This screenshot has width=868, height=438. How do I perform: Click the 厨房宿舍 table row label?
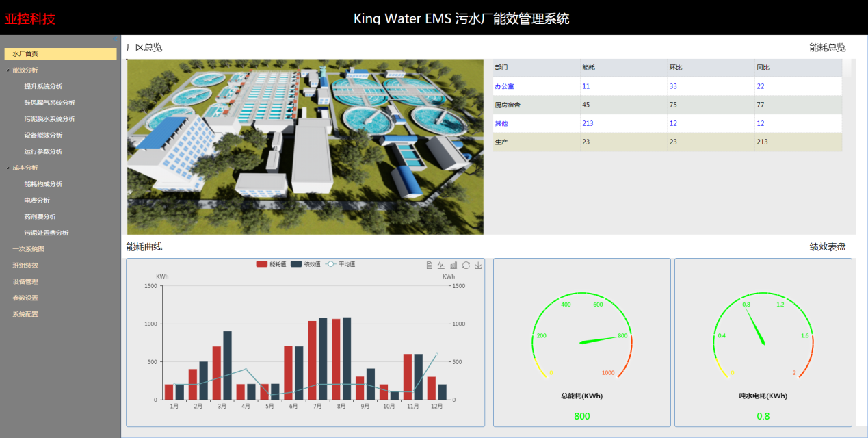(508, 105)
